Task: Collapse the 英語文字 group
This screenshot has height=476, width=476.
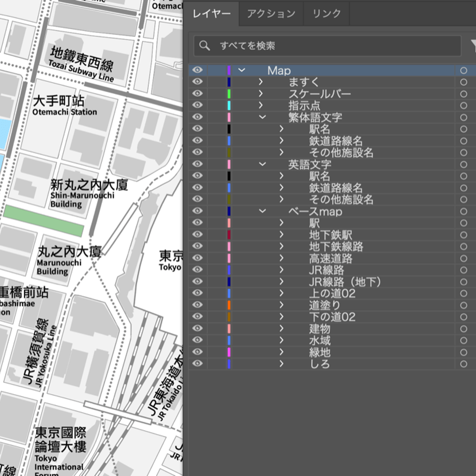Action: [263, 164]
